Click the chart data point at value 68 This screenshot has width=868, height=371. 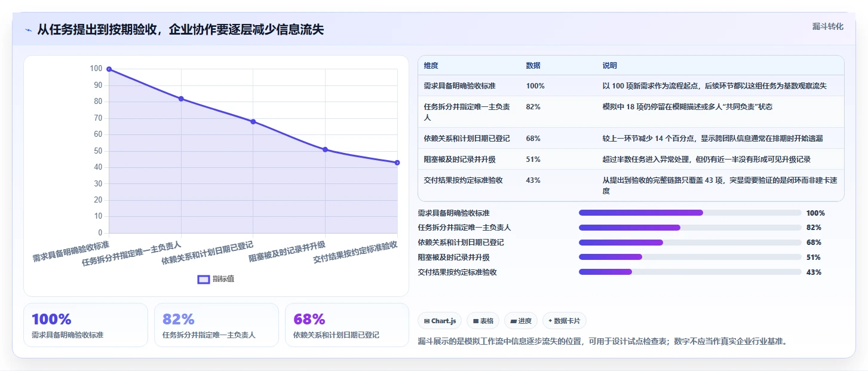pos(253,121)
